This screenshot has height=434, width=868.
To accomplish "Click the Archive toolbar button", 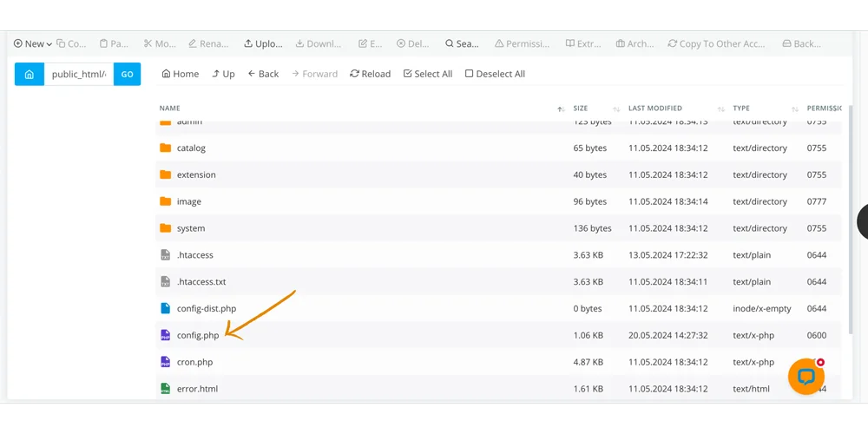I will coord(635,43).
